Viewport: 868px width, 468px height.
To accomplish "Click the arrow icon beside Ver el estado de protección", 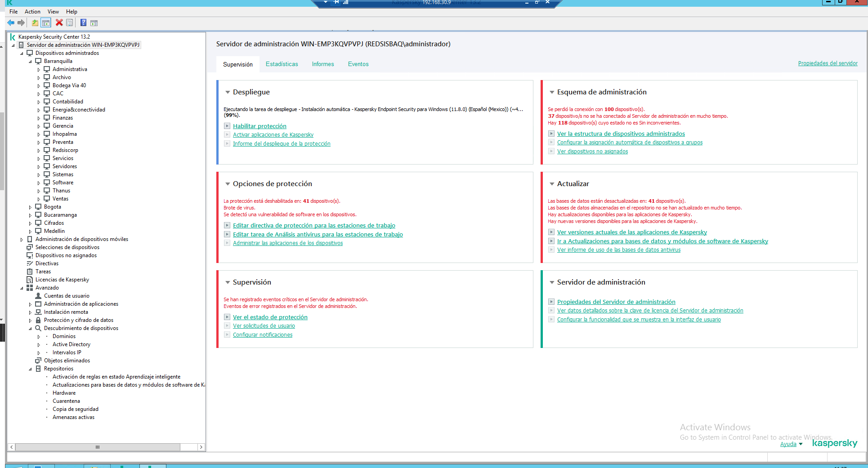I will tap(227, 317).
